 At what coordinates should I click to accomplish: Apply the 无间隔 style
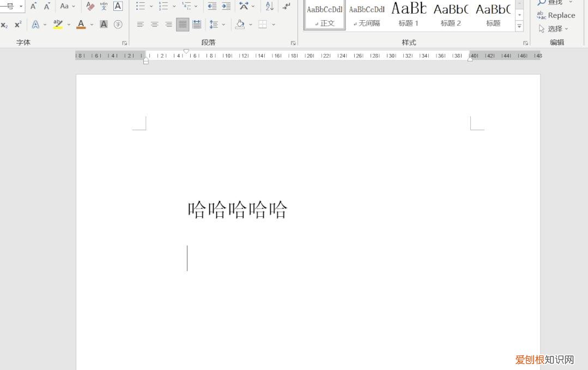[367, 15]
